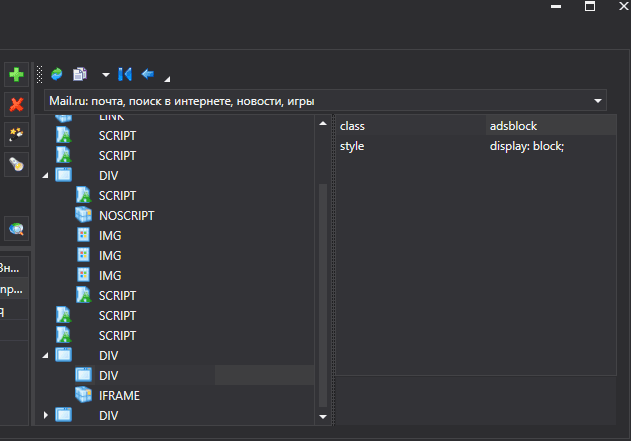The width and height of the screenshot is (631, 441).
Task: Select the IFRAME tree node
Action: click(119, 395)
